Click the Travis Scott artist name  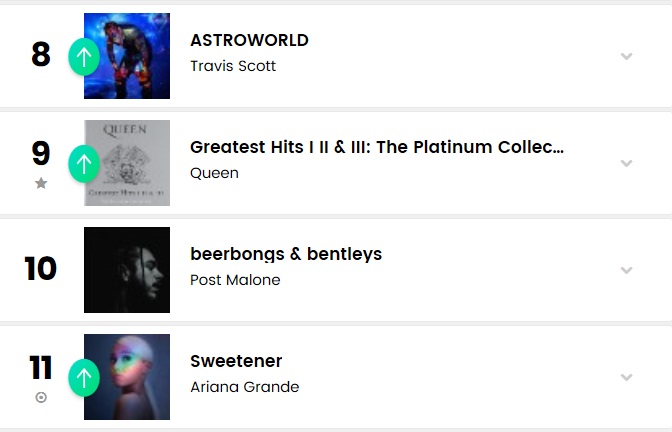[x=233, y=66]
